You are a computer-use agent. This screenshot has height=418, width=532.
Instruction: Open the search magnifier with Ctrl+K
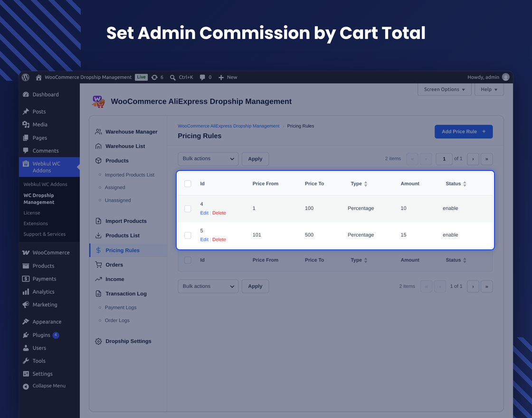click(x=173, y=77)
